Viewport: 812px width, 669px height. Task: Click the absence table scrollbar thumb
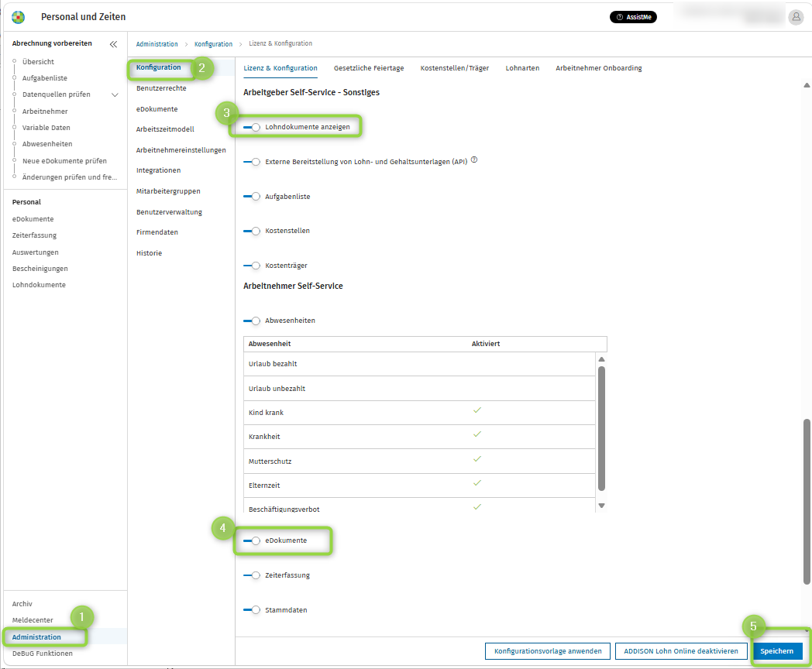pos(601,428)
